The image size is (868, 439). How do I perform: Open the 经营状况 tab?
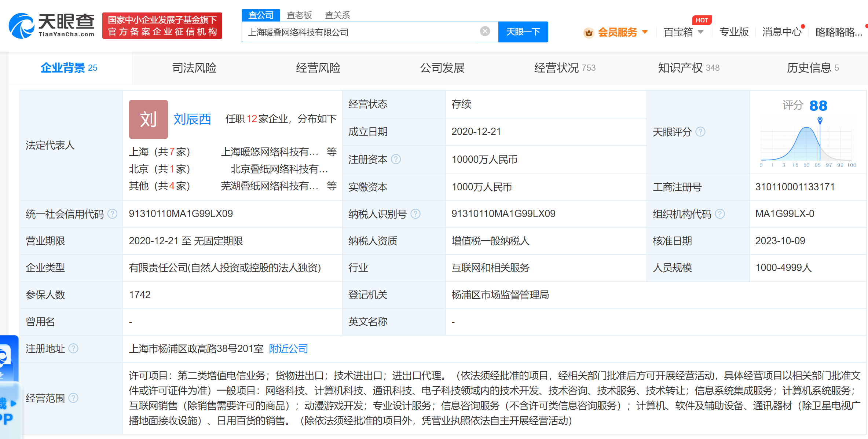(x=565, y=68)
